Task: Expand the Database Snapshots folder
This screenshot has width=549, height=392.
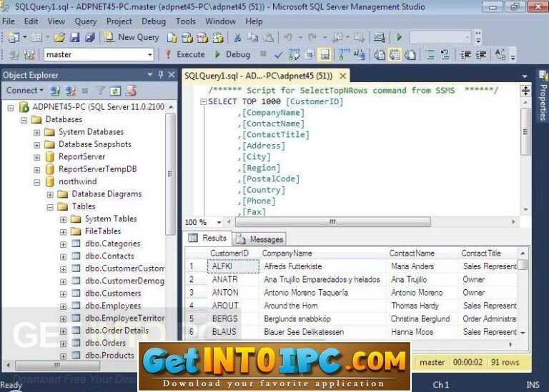Action: click(x=36, y=145)
